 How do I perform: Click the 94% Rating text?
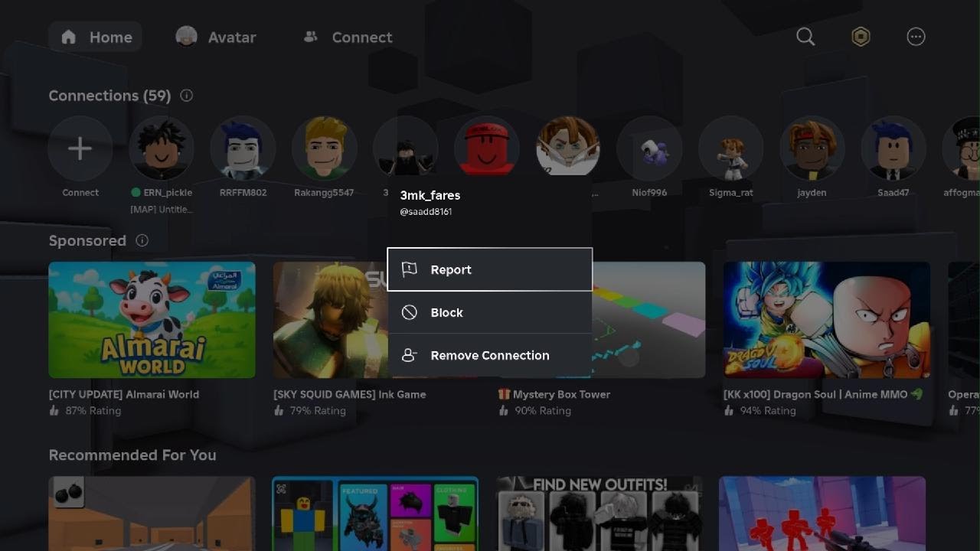point(768,411)
